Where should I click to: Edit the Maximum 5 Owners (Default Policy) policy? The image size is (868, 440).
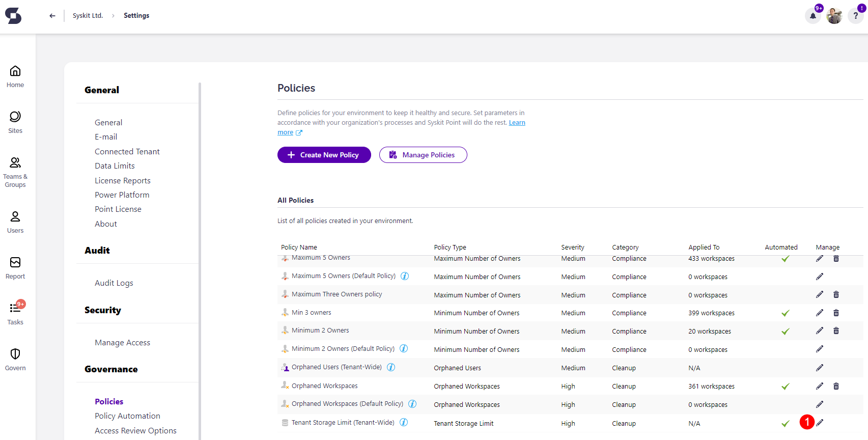click(x=820, y=277)
